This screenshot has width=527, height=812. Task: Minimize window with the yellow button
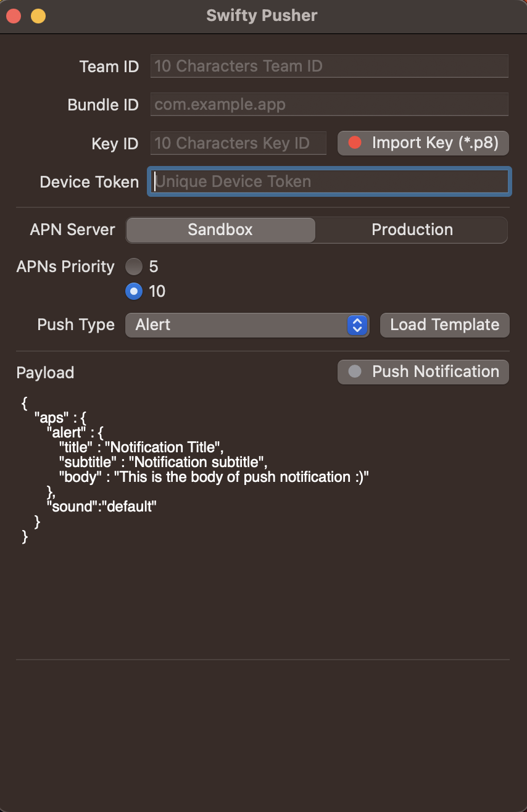(x=38, y=16)
